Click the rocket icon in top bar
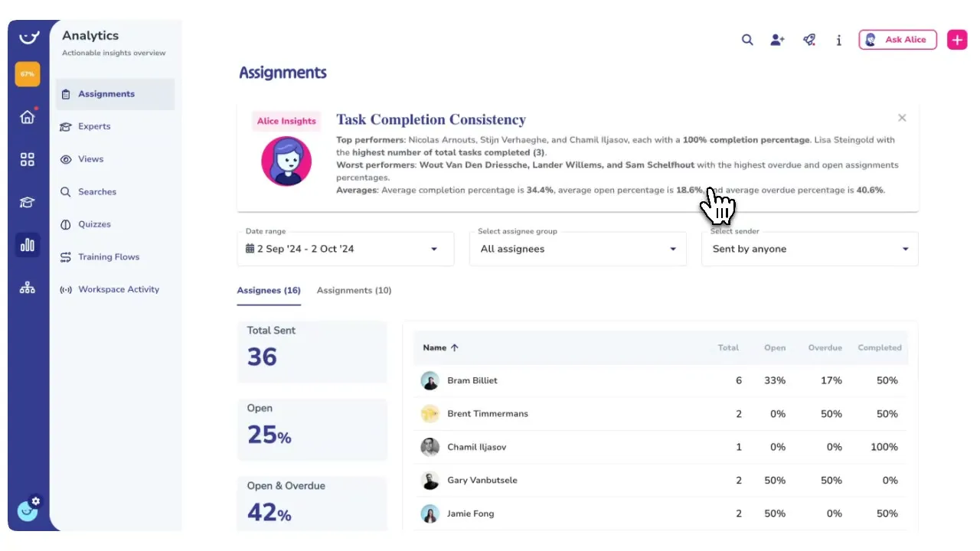This screenshot has height=551, width=980. [809, 40]
